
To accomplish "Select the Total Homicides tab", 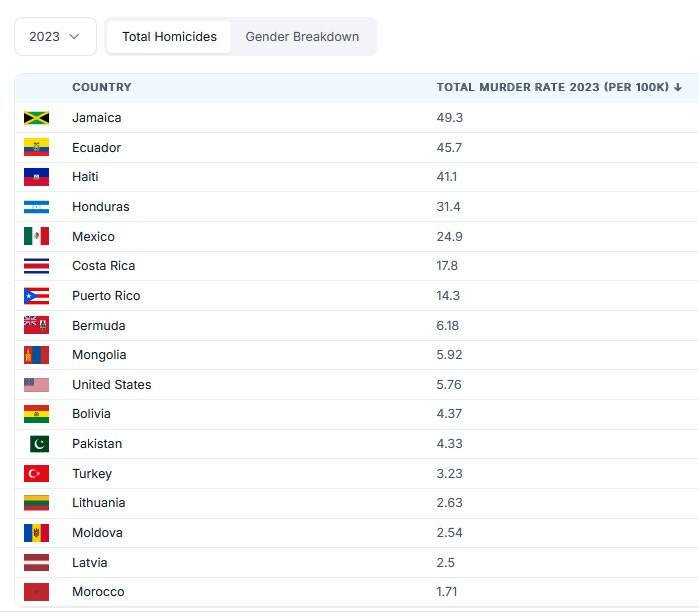I will tap(169, 37).
